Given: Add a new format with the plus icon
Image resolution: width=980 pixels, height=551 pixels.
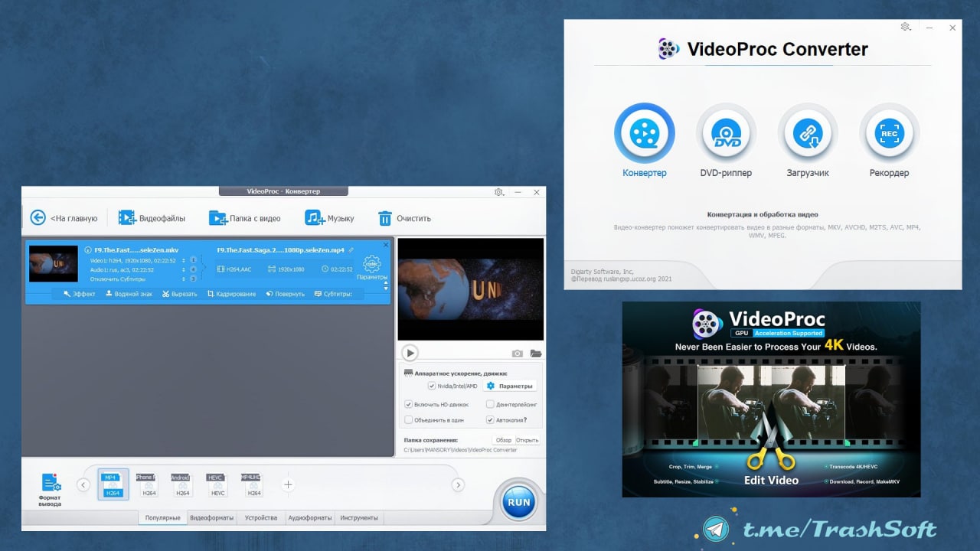Looking at the screenshot, I should [288, 484].
